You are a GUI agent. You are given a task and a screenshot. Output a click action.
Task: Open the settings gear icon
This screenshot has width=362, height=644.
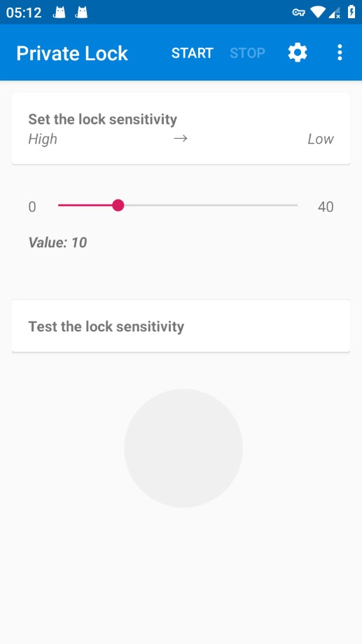point(298,53)
